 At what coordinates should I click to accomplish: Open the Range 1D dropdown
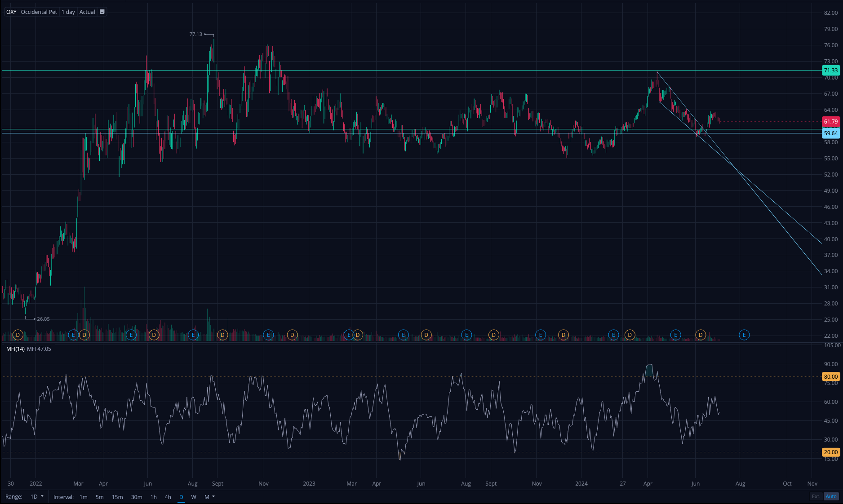coord(37,497)
